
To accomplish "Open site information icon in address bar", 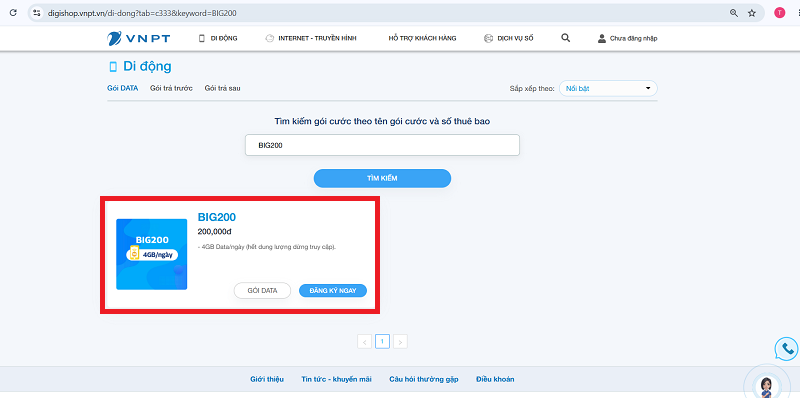I will tap(36, 13).
